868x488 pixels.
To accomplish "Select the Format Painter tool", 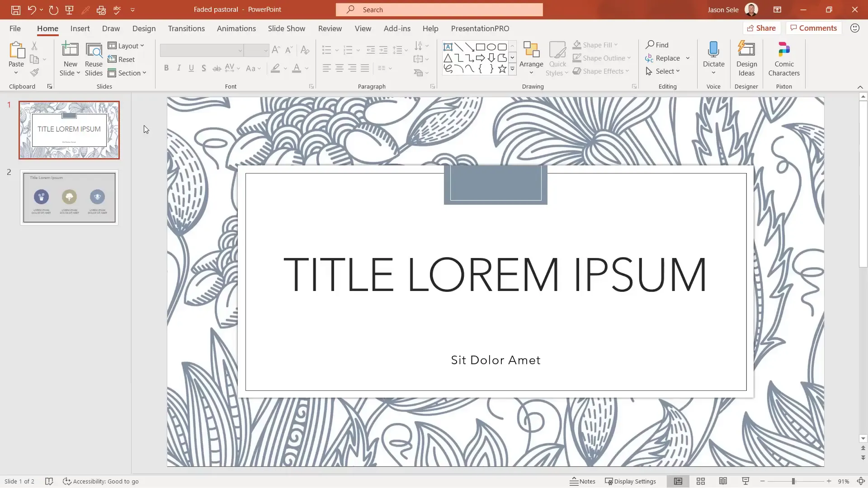I will 35,72.
